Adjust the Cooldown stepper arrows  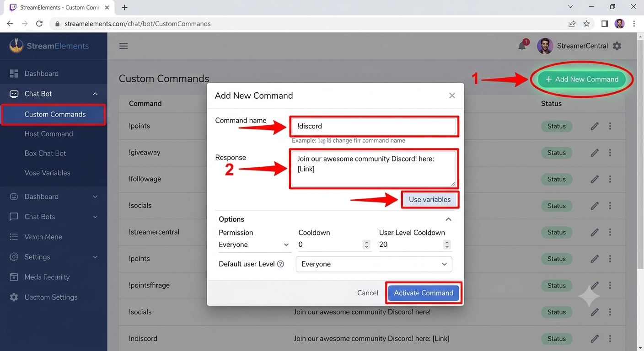click(x=366, y=245)
